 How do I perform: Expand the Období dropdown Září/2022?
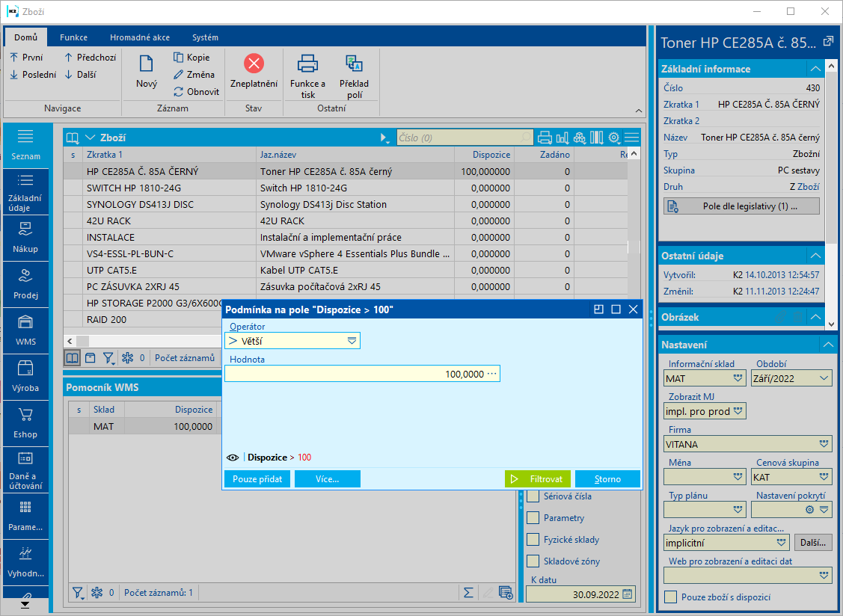point(824,378)
